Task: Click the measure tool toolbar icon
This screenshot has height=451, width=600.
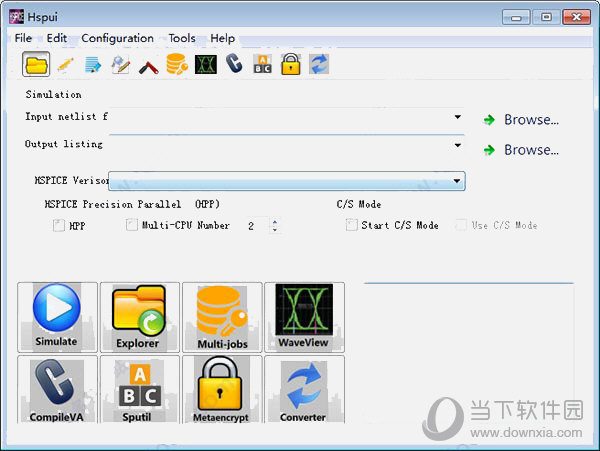Action: 148,65
